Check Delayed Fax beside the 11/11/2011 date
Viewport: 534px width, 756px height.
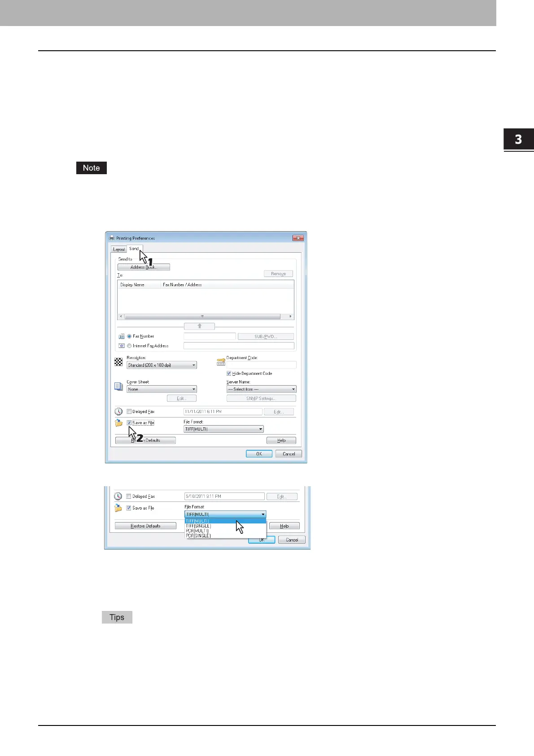point(129,412)
